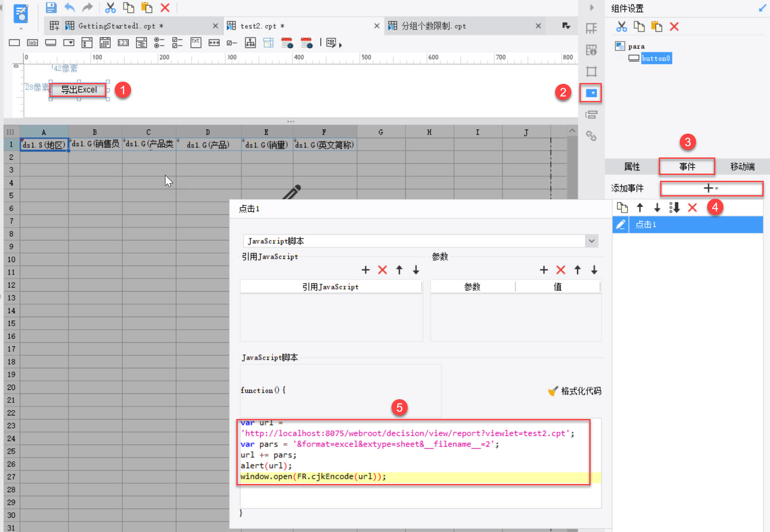770x532 pixels.
Task: Switch to the 属性 tab
Action: tap(632, 166)
